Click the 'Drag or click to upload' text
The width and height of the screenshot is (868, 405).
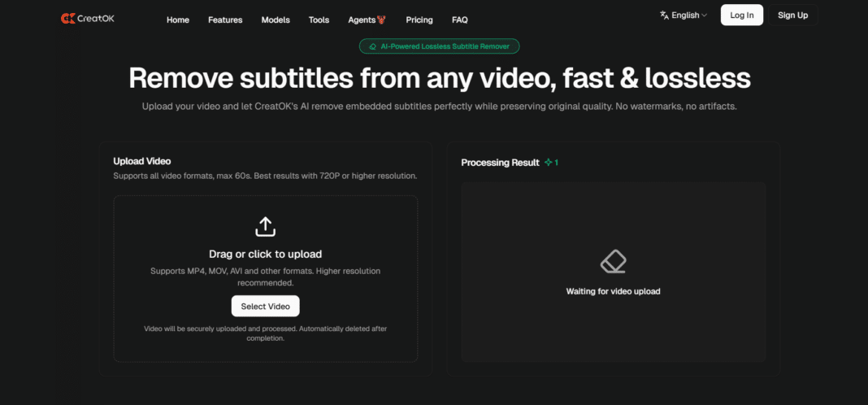click(x=265, y=254)
